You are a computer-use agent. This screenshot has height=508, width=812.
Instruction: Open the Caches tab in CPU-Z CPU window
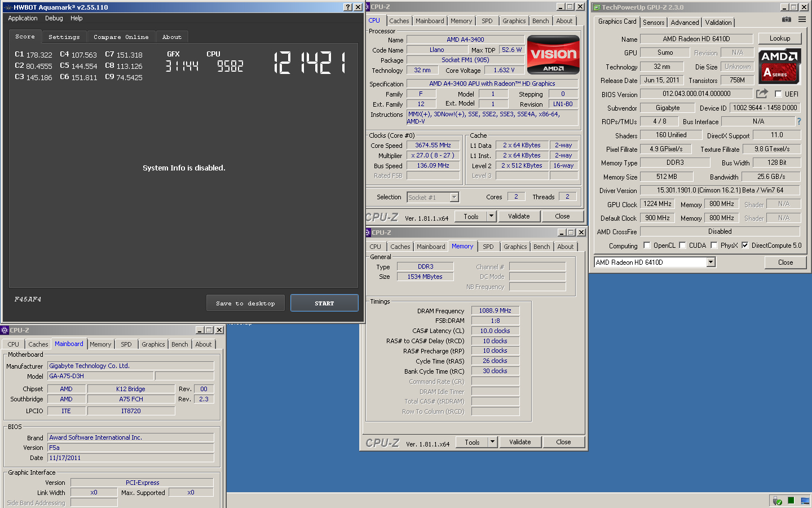click(399, 21)
